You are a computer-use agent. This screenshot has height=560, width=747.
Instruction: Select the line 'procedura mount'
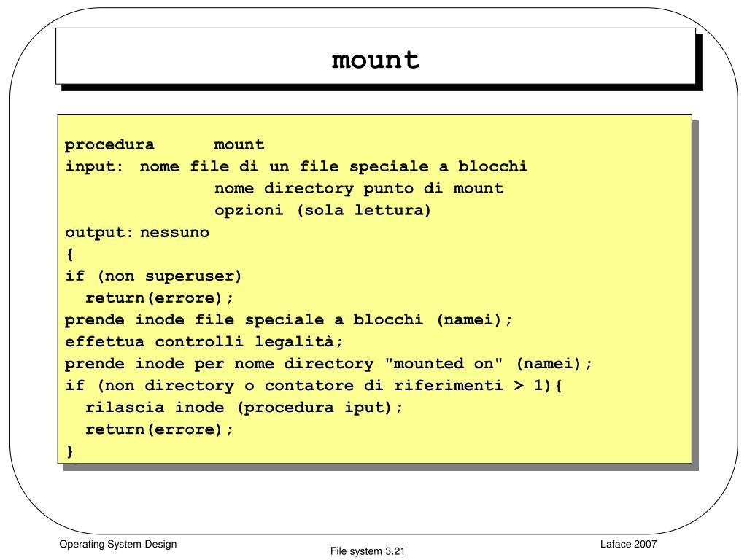(x=164, y=145)
